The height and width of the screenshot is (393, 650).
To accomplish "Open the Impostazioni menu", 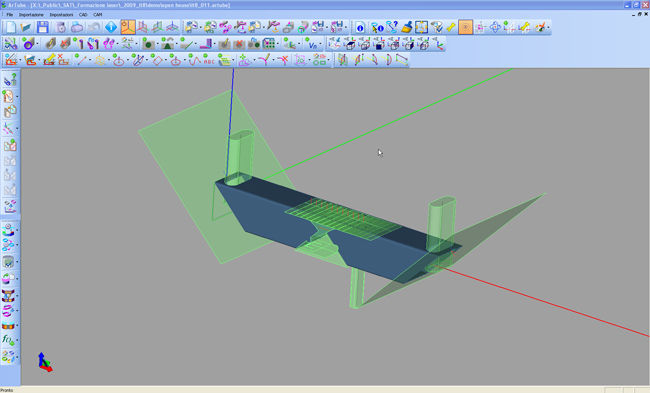I will click(61, 15).
